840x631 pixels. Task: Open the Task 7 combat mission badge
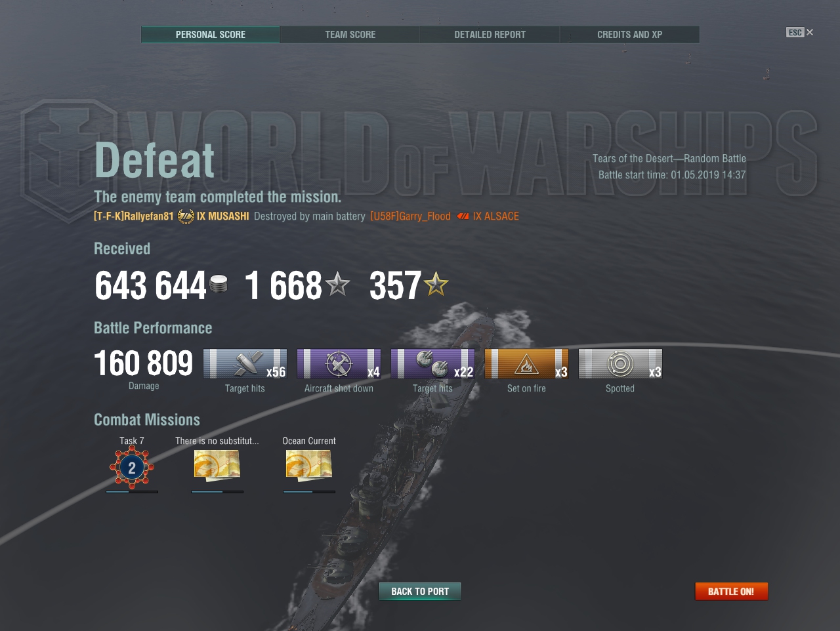click(x=132, y=468)
